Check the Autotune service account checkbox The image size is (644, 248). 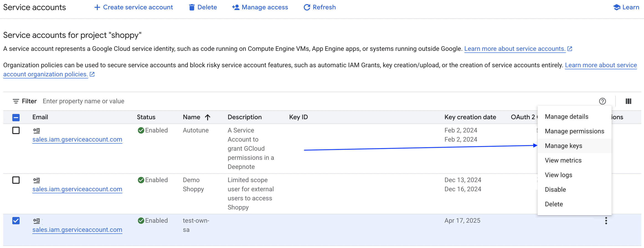(x=16, y=131)
